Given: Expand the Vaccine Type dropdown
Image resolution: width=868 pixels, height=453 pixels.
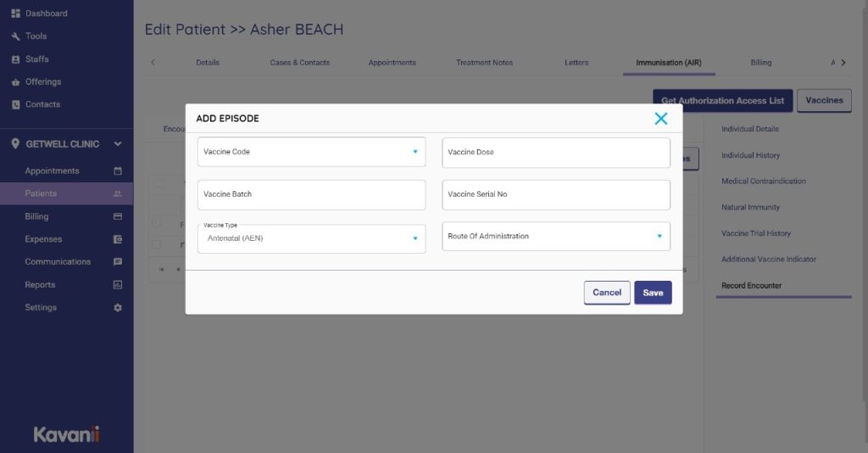Looking at the screenshot, I should point(415,238).
